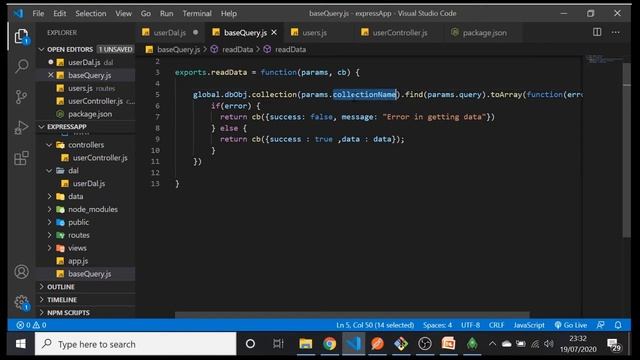Click the VS Code logo icon
640x360 pixels.
coord(18,13)
